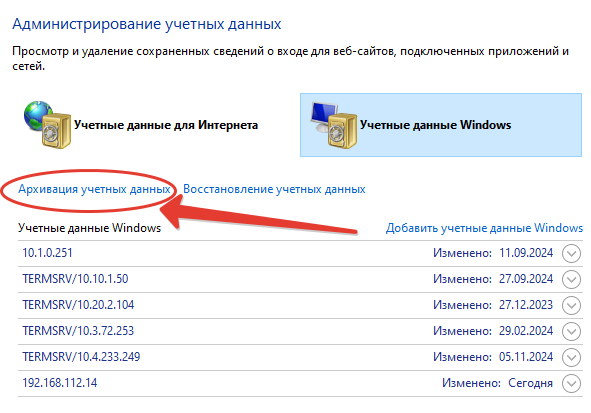591x413 pixels.
Task: Click the Изменено: Сегодня date label
Action: click(497, 383)
